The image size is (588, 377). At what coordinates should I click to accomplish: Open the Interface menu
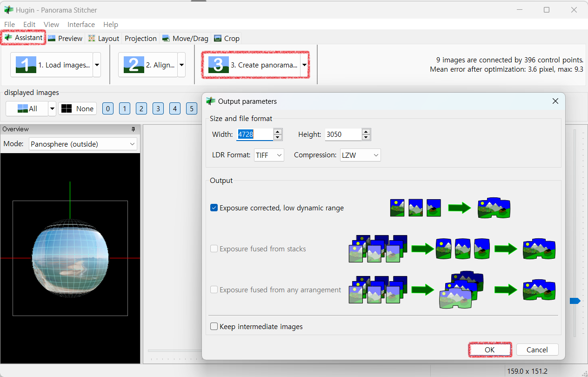click(81, 25)
